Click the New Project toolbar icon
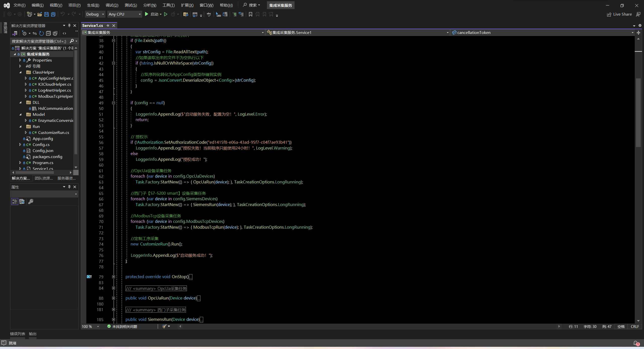This screenshot has width=644, height=349. click(30, 14)
